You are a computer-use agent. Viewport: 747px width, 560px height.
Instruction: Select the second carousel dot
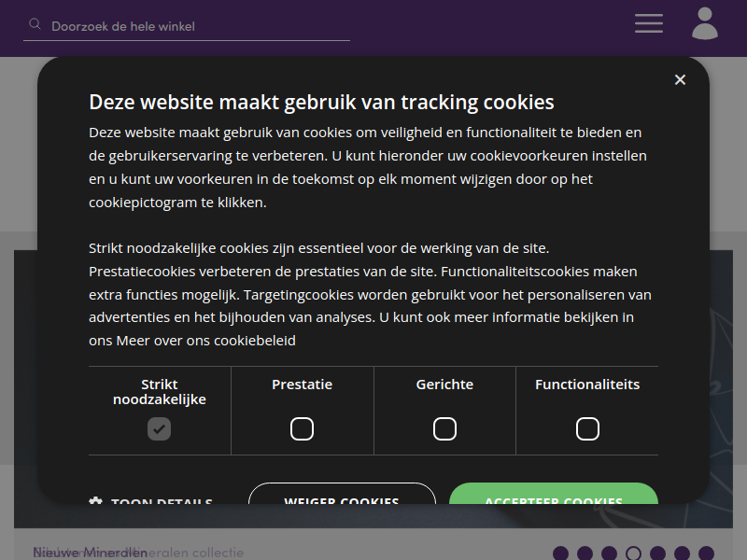click(585, 553)
